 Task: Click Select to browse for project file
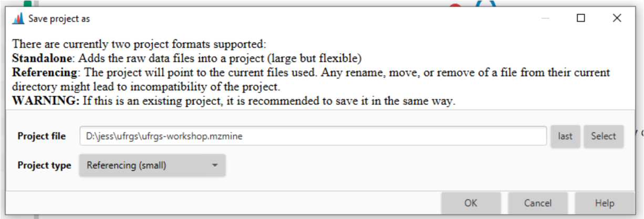point(603,136)
